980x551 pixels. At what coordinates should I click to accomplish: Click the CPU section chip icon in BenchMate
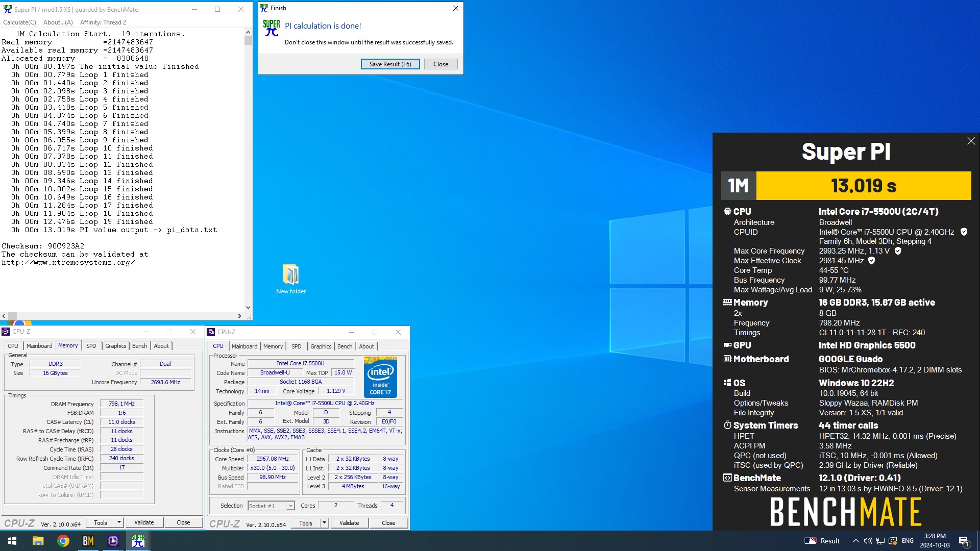tap(727, 211)
